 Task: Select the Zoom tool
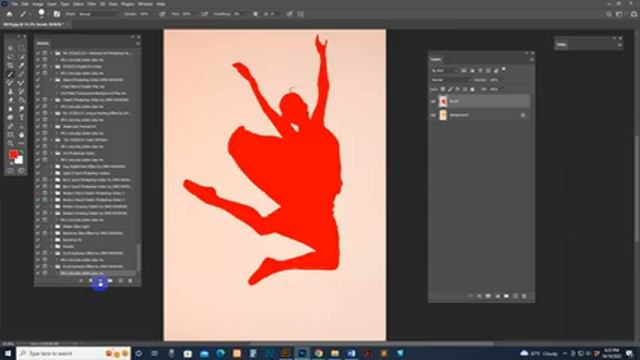click(x=11, y=143)
